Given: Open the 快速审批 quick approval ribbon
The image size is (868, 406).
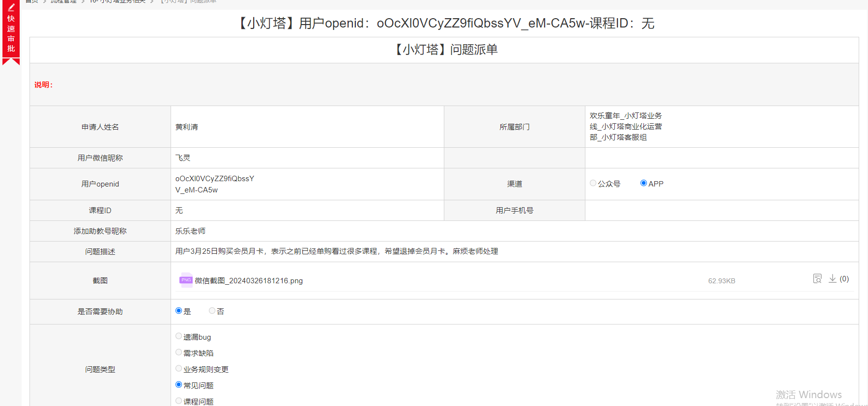Looking at the screenshot, I should coord(11,34).
